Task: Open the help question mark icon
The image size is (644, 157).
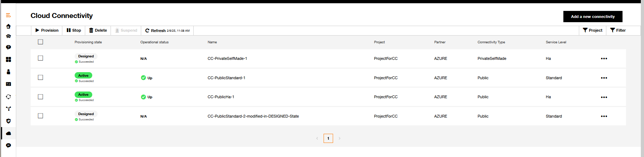Action: (x=8, y=47)
